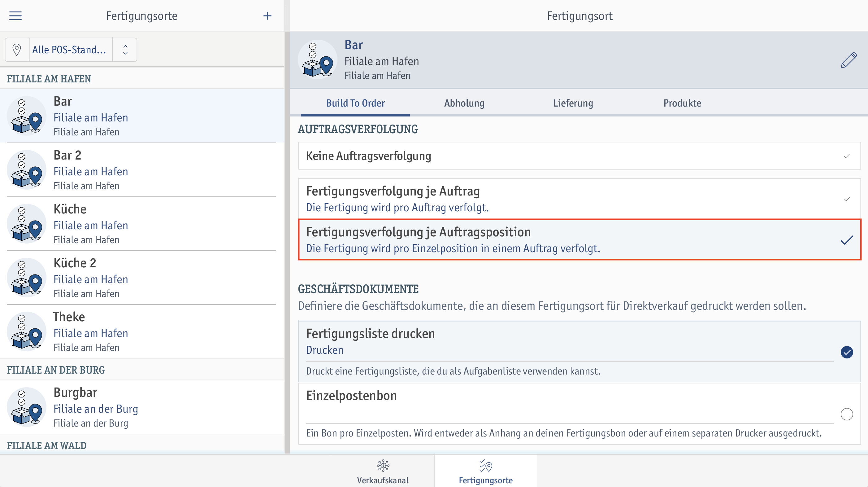Switch to the Lieferung tab
Viewport: 868px width, 487px height.
573,103
